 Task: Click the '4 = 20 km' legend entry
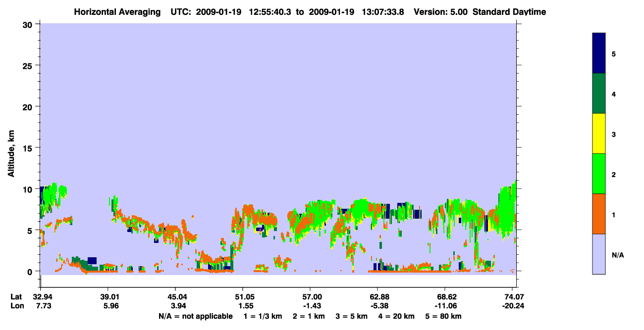[397, 316]
